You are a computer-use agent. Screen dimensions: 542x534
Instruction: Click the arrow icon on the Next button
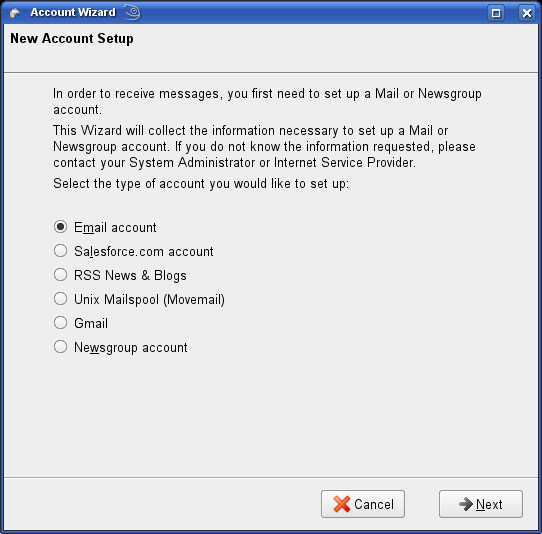466,504
